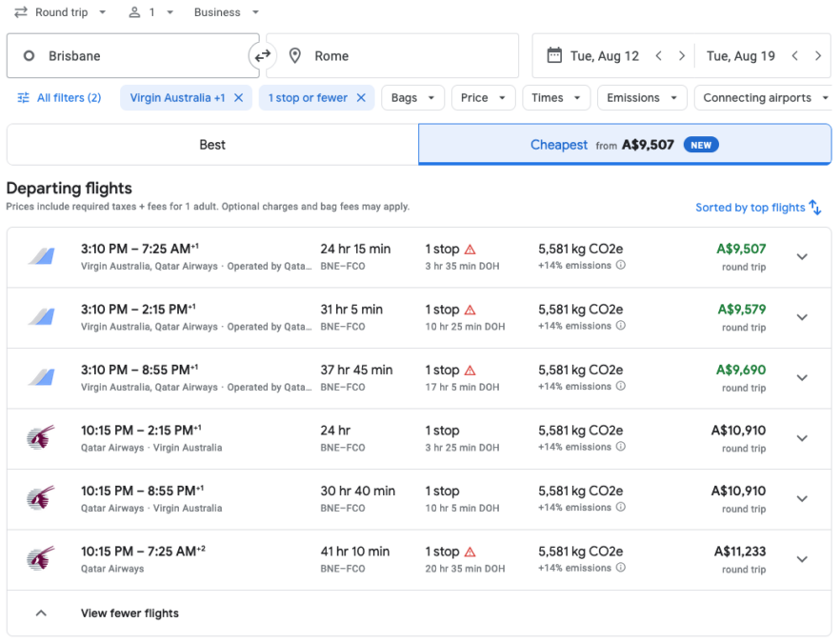Open the Emissions filter dropdown
The image size is (840, 643).
click(642, 97)
